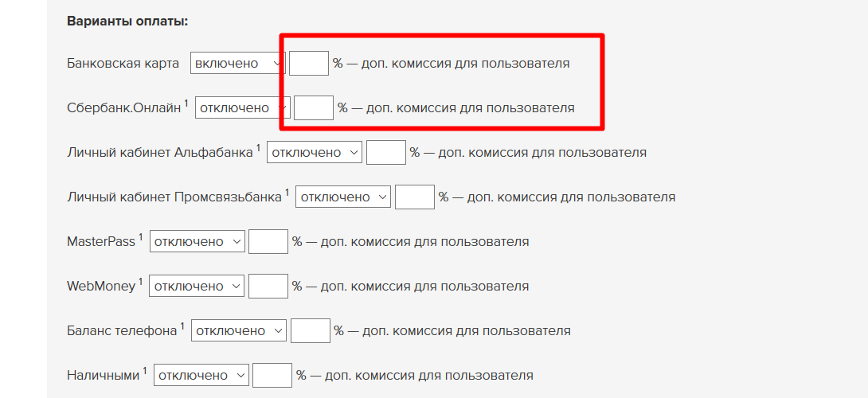Click the Промсвязьбанка commission percent field
This screenshot has height=398, width=868.
tap(415, 197)
